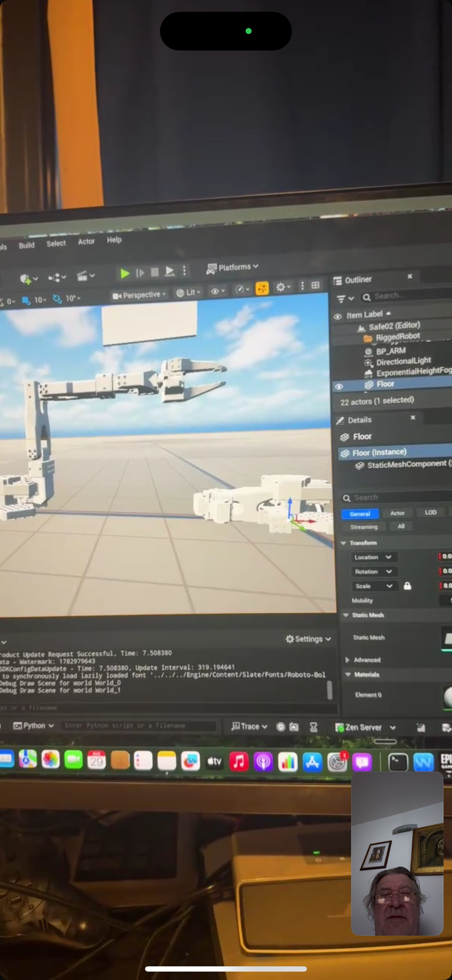Screen dimensions: 452x980
Task: Toggle the Scale lock icon
Action: tap(407, 586)
